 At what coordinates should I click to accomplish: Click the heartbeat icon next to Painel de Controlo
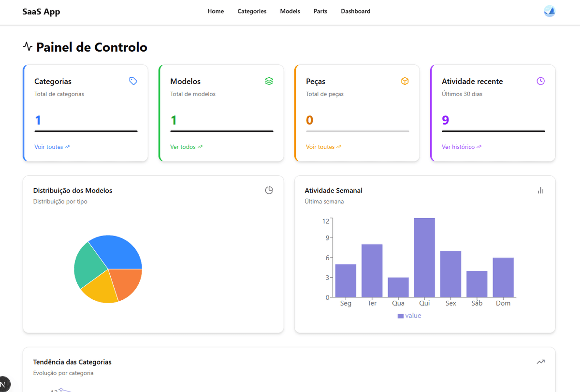28,46
